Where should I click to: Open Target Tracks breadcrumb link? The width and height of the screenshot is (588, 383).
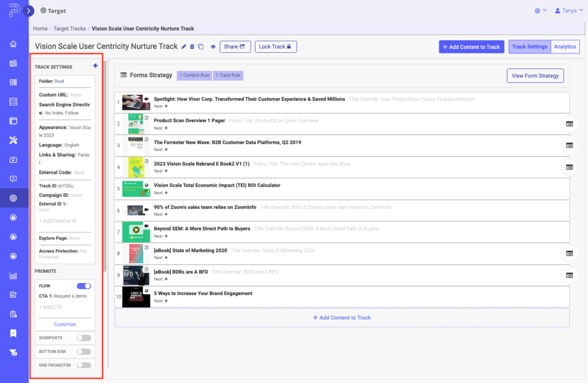[x=69, y=29]
